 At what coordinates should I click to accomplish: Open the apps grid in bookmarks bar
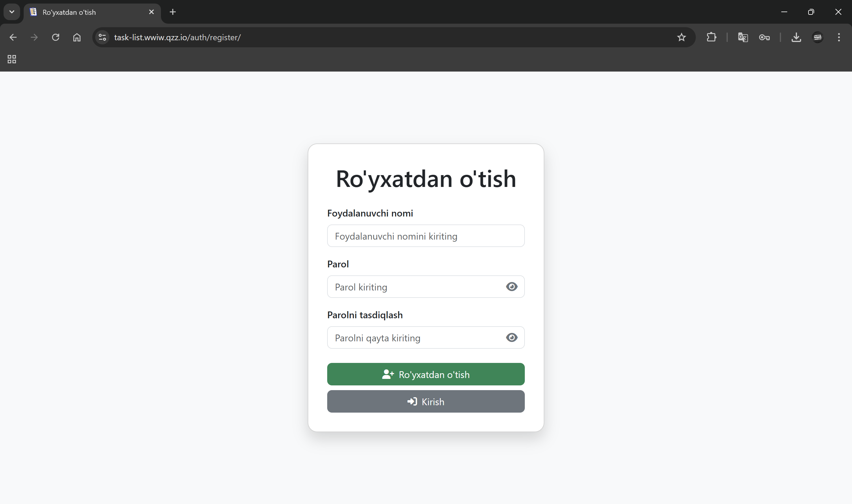click(12, 59)
